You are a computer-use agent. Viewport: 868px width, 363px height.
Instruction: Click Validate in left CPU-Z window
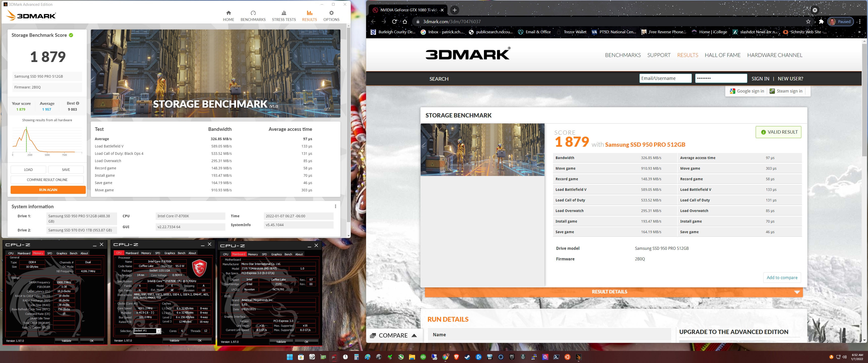66,341
